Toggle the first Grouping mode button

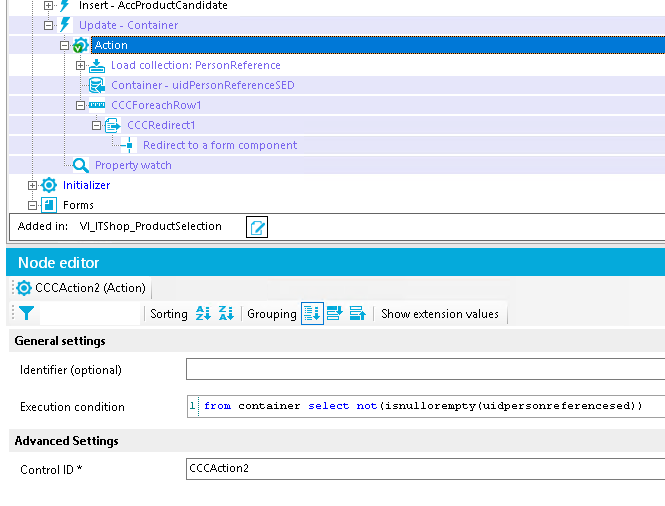click(x=312, y=313)
